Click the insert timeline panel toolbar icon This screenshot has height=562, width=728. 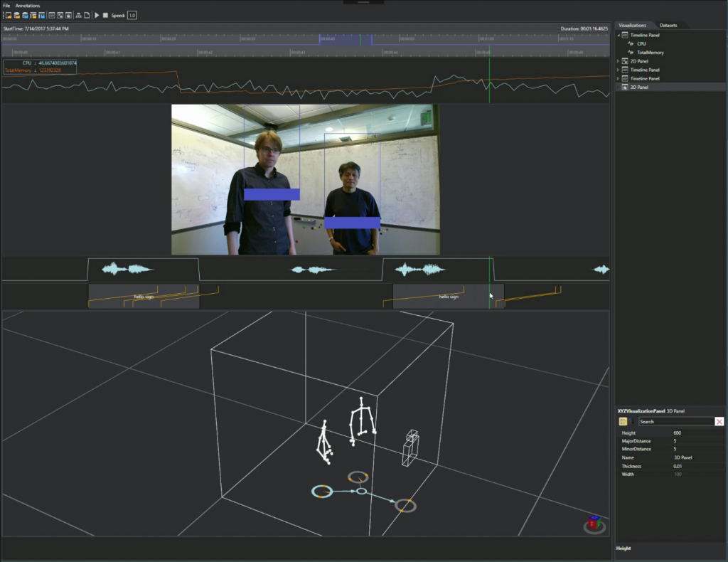(x=52, y=15)
